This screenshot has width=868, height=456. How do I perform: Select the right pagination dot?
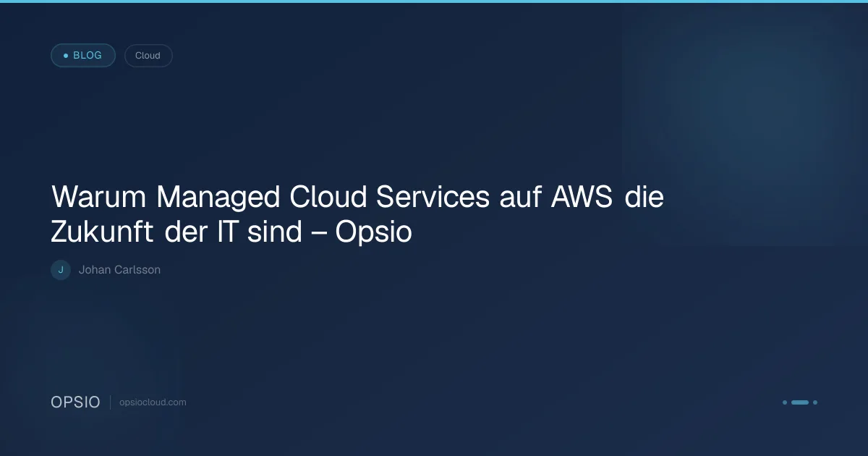(815, 402)
